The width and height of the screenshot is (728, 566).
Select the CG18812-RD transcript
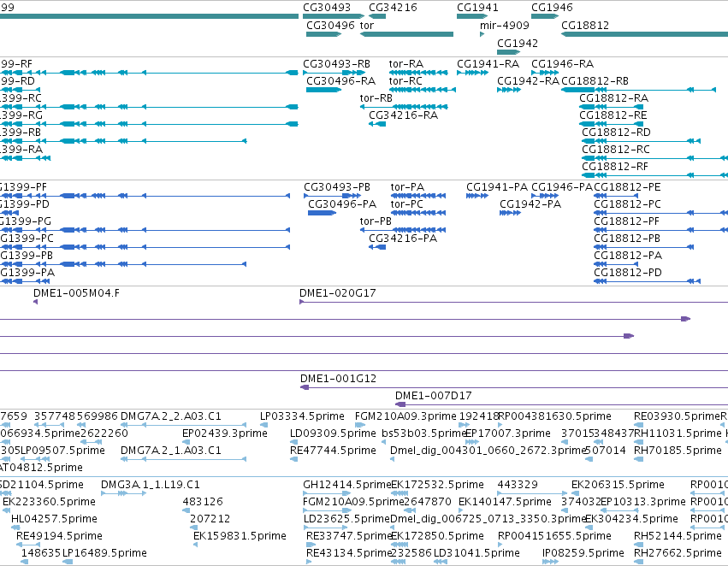[x=642, y=141]
